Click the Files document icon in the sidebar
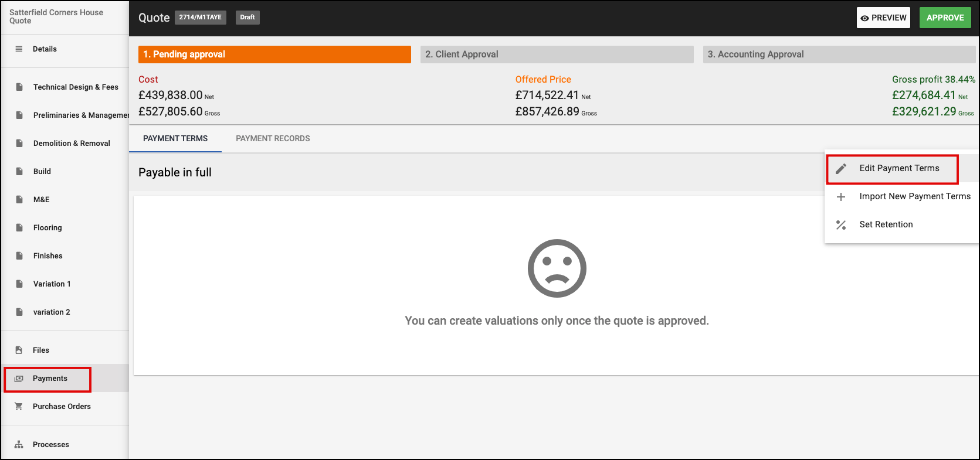This screenshot has width=980, height=460. [19, 350]
